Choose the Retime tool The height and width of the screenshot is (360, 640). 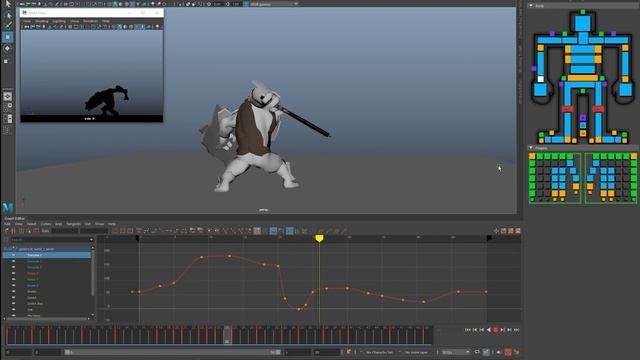click(x=36, y=231)
